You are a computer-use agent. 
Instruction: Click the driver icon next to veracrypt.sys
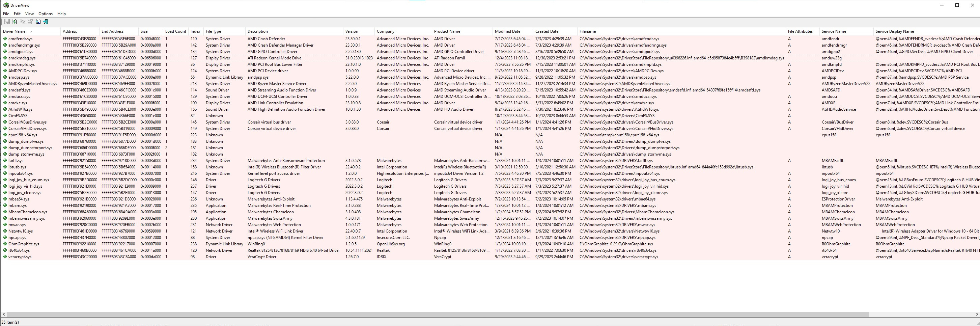click(5, 257)
